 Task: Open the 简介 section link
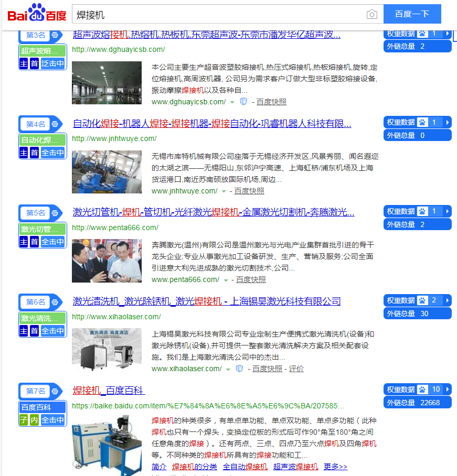pos(159,467)
